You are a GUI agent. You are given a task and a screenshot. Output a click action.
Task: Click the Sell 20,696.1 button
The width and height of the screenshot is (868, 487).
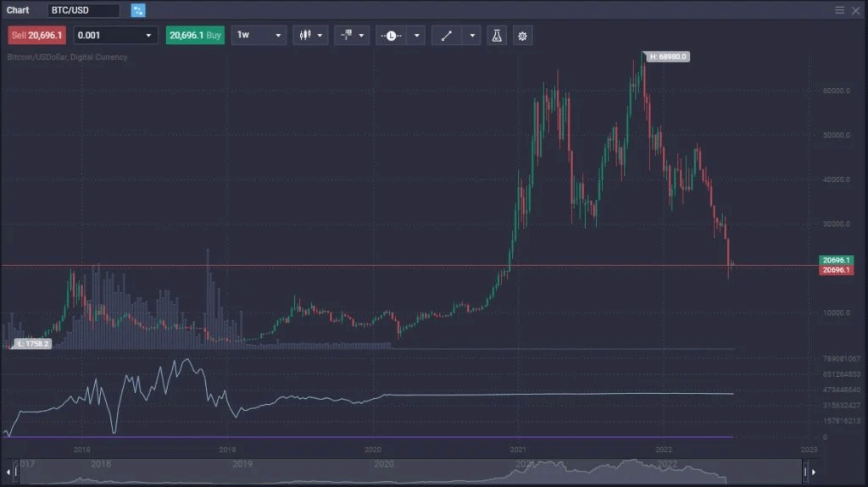click(x=36, y=36)
